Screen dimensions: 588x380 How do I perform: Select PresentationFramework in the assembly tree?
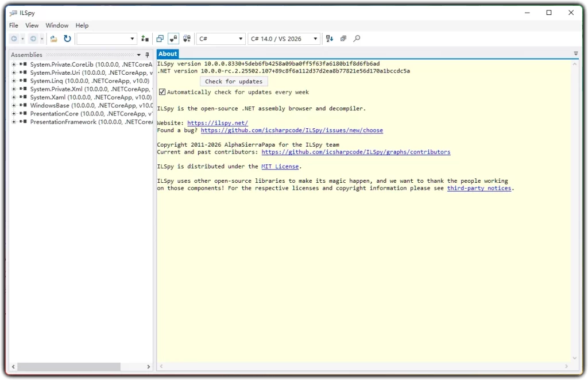[x=63, y=122]
